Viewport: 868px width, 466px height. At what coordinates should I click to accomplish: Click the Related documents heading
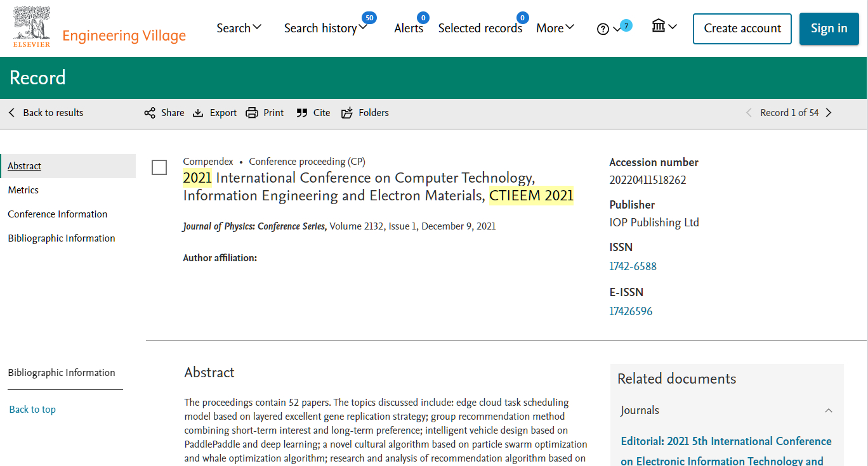click(677, 379)
